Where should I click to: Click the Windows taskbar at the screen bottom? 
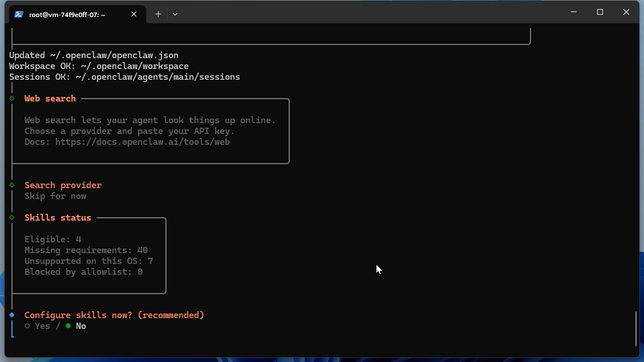coord(322,359)
